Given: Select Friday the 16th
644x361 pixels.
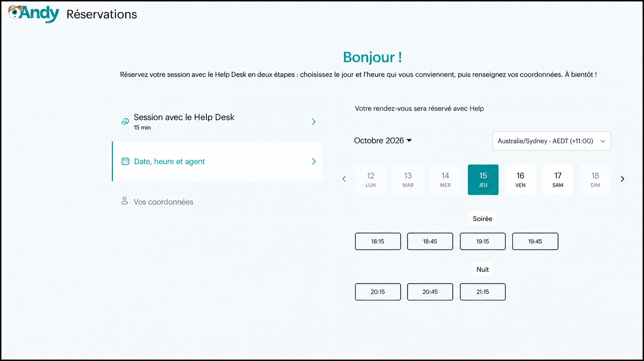Looking at the screenshot, I should (520, 180).
